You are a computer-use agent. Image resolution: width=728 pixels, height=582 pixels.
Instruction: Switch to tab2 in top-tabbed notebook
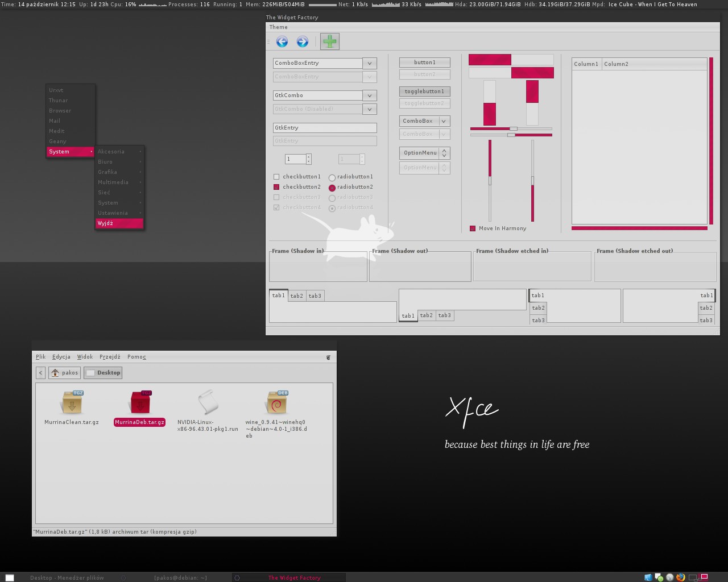[x=297, y=296]
